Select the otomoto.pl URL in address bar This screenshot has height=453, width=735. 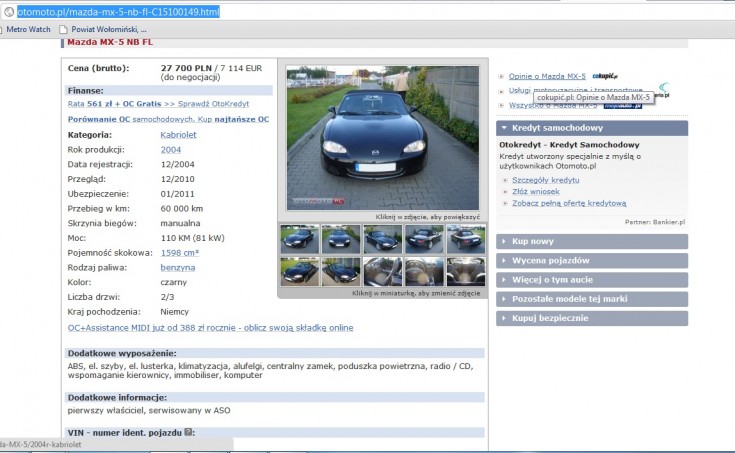[x=118, y=12]
